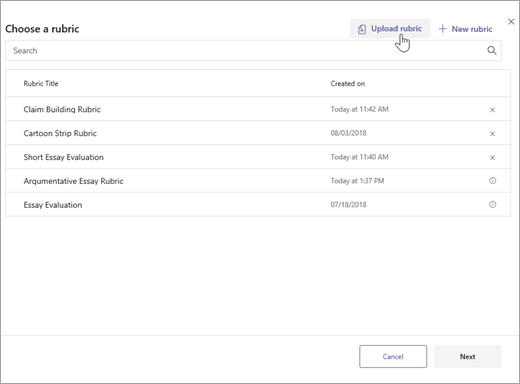
Task: Click into the Search field
Action: (253, 51)
